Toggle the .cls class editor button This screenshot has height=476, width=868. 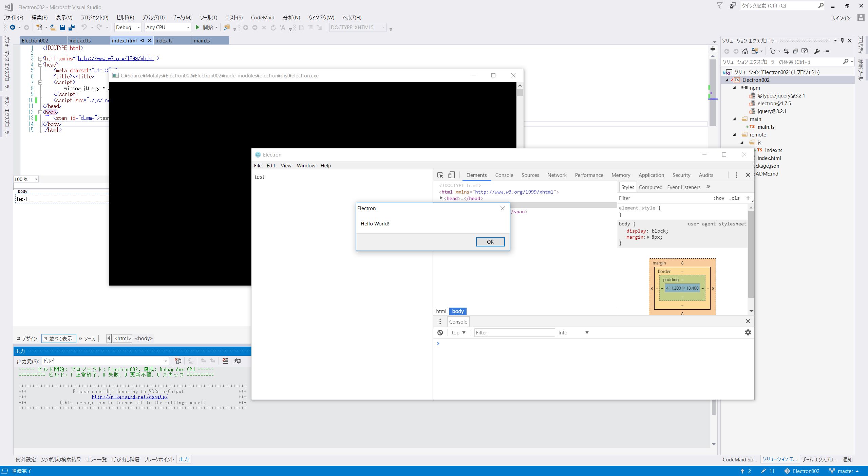[x=734, y=198]
